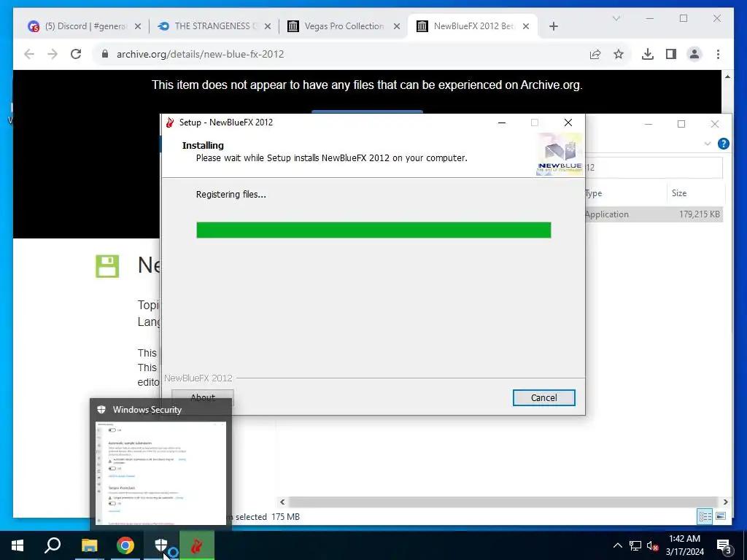Click Setup window title flame icon
This screenshot has width=747, height=560.
click(170, 122)
